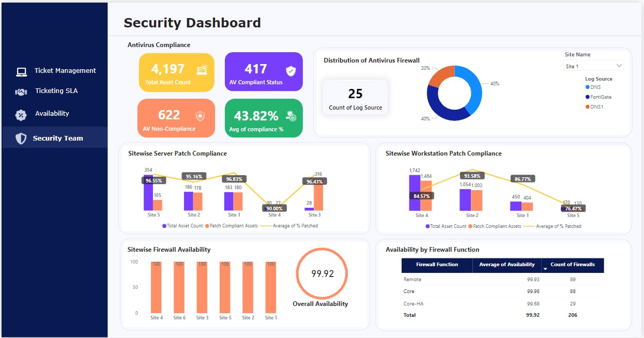Click the Count of Log Source card

[x=355, y=97]
